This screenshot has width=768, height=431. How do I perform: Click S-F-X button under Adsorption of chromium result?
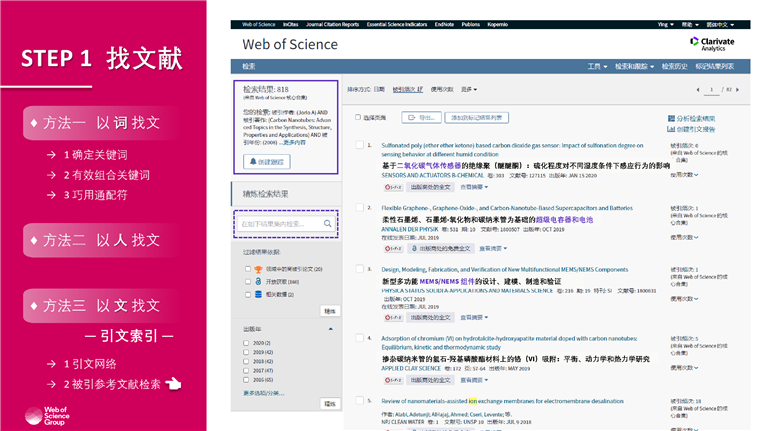tap(393, 380)
